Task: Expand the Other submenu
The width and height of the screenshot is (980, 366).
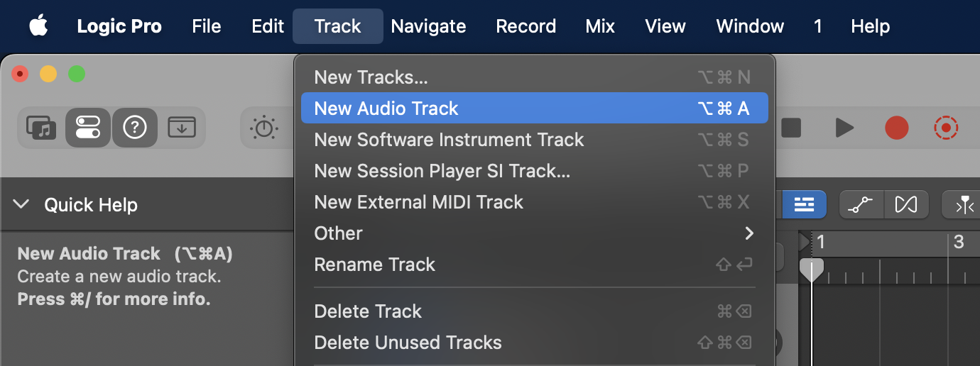Action: [534, 233]
